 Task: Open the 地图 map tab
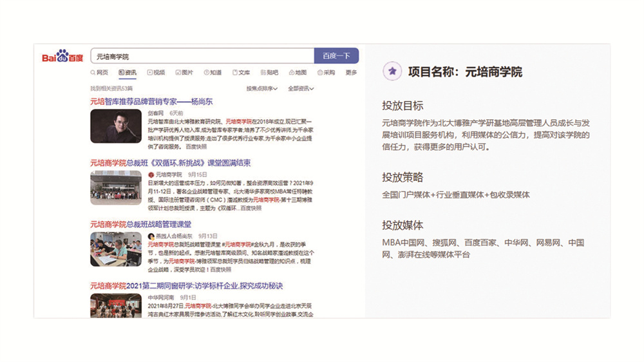(x=298, y=73)
